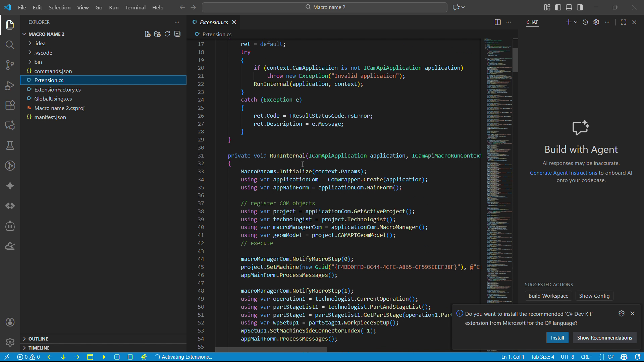This screenshot has height=362, width=644.
Task: Open notifications bell in status bar
Action: tap(638, 357)
